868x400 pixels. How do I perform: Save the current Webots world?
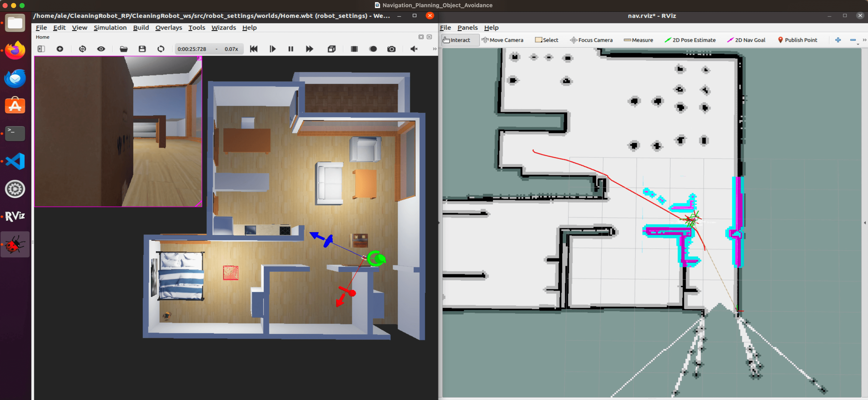(x=142, y=49)
